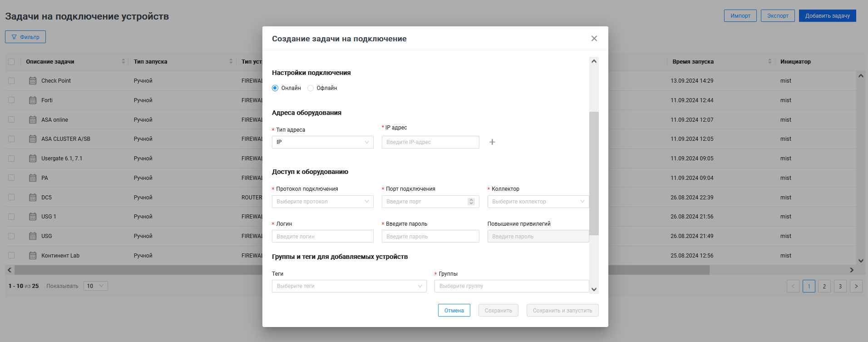868x342 pixels.
Task: Click the Отмена button
Action: click(454, 311)
